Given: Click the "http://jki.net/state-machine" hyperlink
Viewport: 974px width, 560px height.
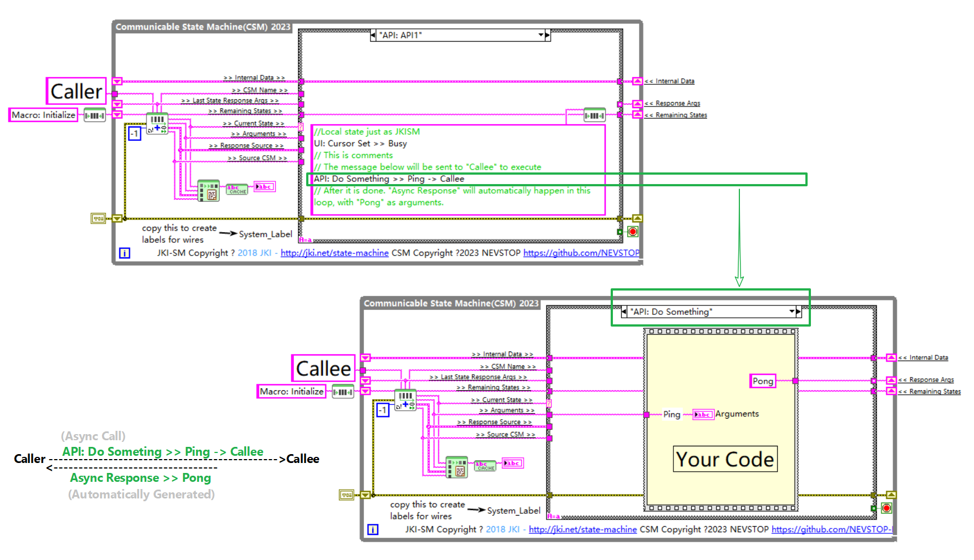Looking at the screenshot, I should [x=334, y=253].
